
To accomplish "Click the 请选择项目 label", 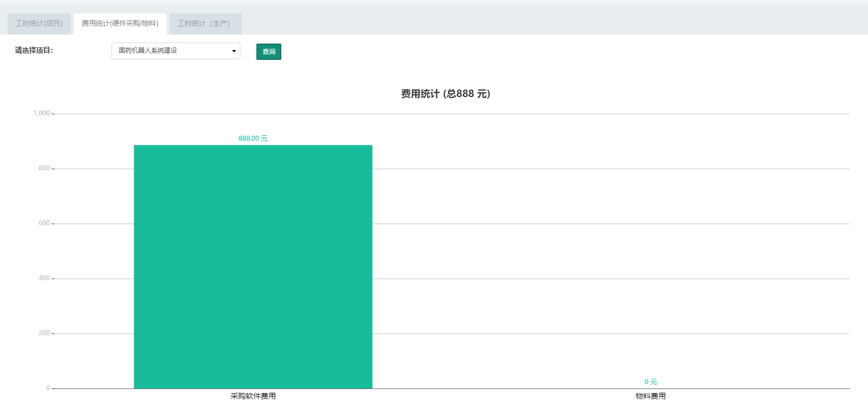I will (x=34, y=51).
